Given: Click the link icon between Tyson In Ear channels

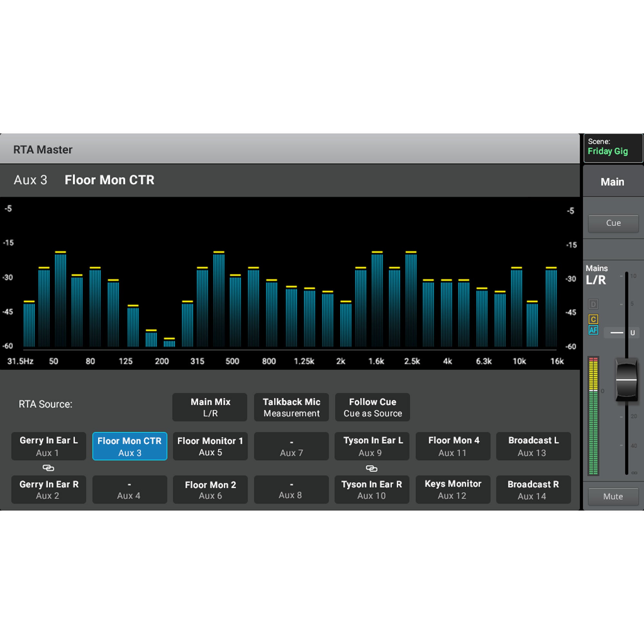Looking at the screenshot, I should click(372, 468).
